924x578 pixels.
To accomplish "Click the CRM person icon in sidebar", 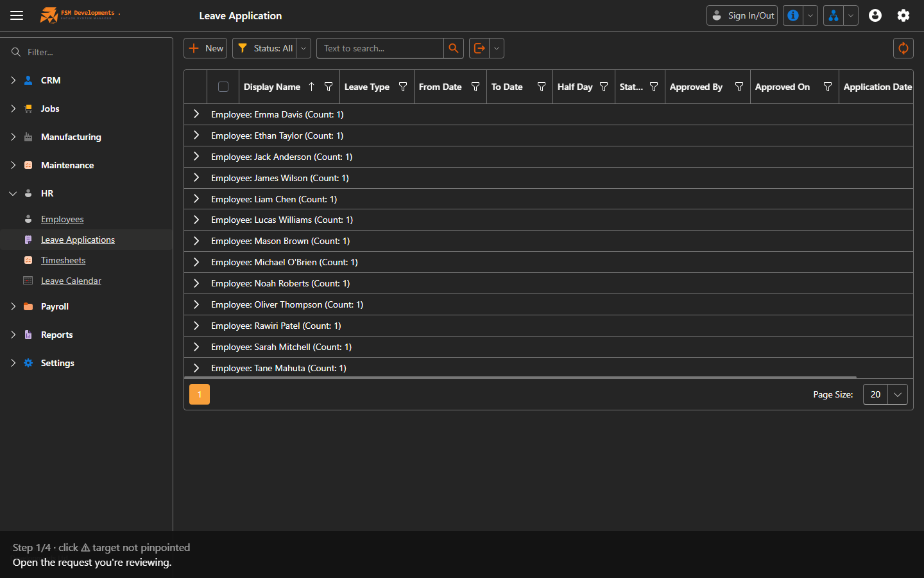I will tap(28, 80).
